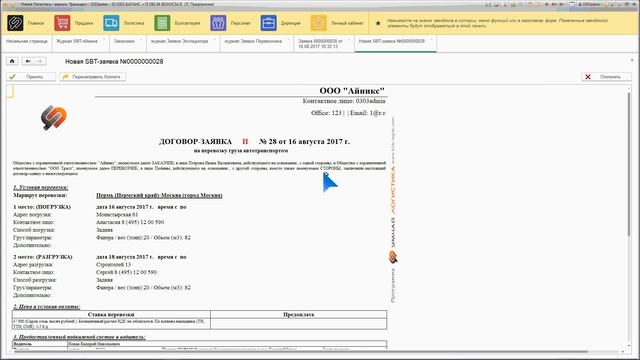
Task: Click the ДОГОВОР-ЗАЯВКА title text
Action: pyautogui.click(x=195, y=142)
